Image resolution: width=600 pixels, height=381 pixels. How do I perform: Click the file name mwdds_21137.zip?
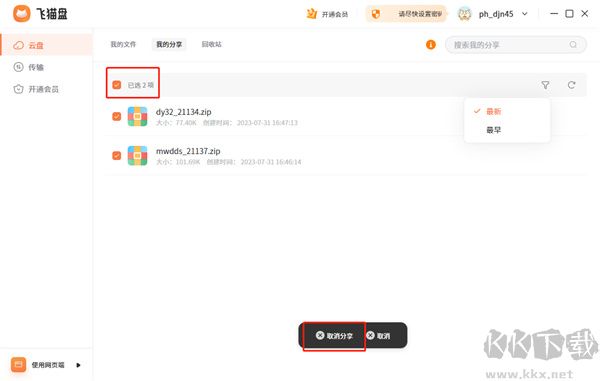188,151
